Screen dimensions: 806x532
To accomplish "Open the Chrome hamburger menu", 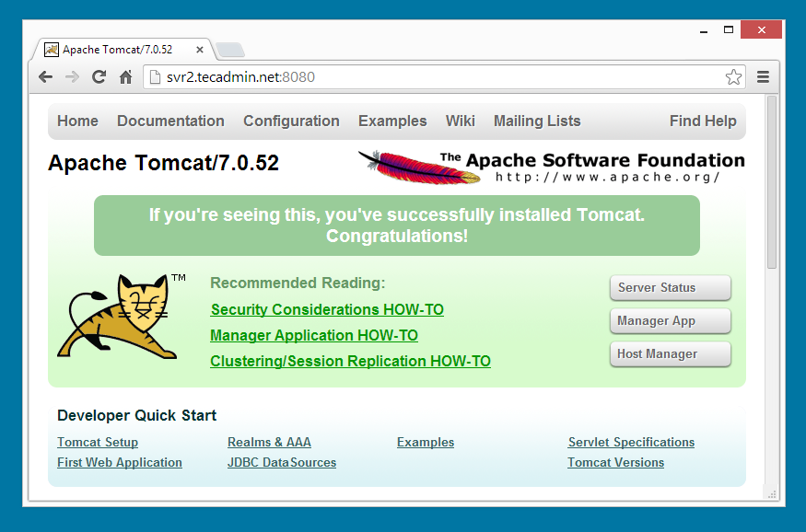I will 763,77.
